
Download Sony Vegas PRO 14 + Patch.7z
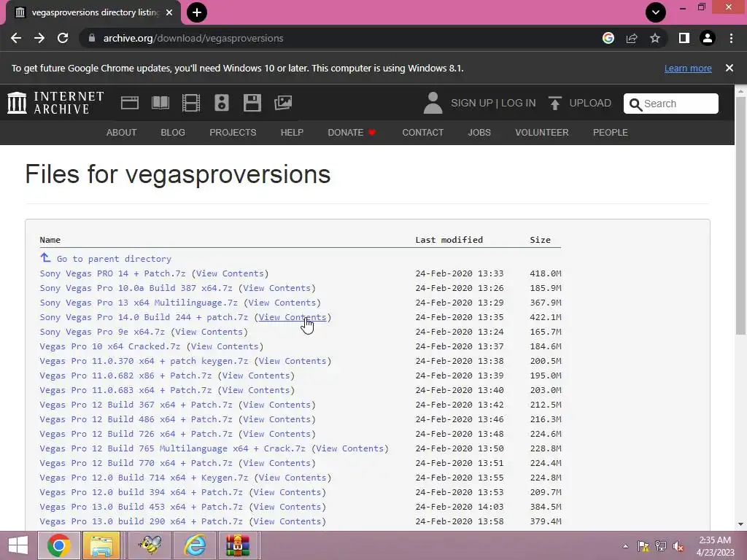[x=112, y=273]
